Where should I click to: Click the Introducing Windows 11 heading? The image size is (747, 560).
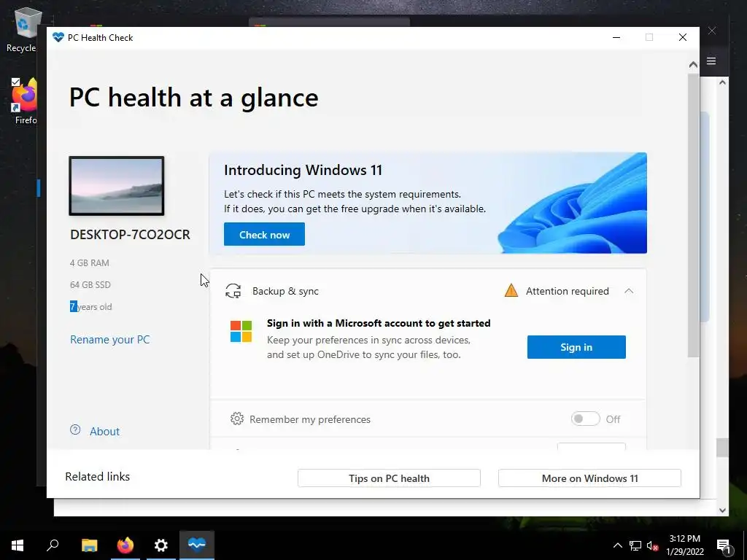(x=303, y=170)
